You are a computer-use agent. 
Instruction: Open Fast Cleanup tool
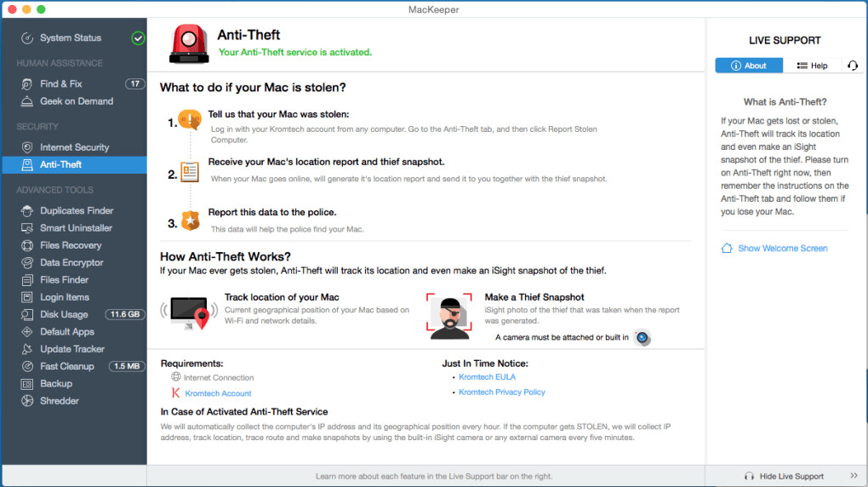click(66, 366)
